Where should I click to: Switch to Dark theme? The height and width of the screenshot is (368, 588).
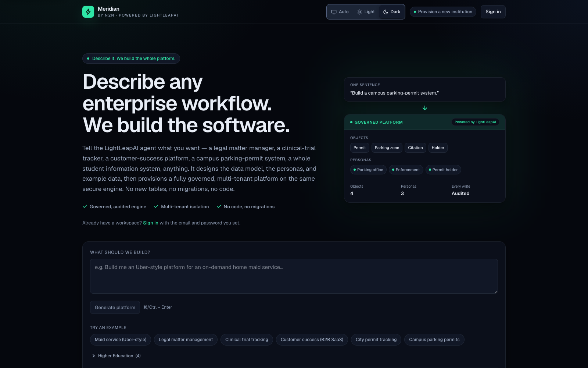(392, 12)
